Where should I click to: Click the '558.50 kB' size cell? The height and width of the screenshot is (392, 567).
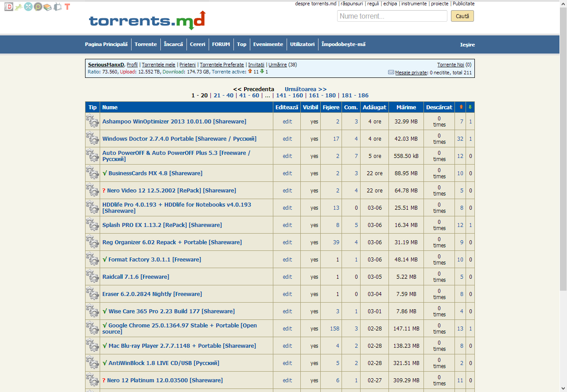coord(406,156)
